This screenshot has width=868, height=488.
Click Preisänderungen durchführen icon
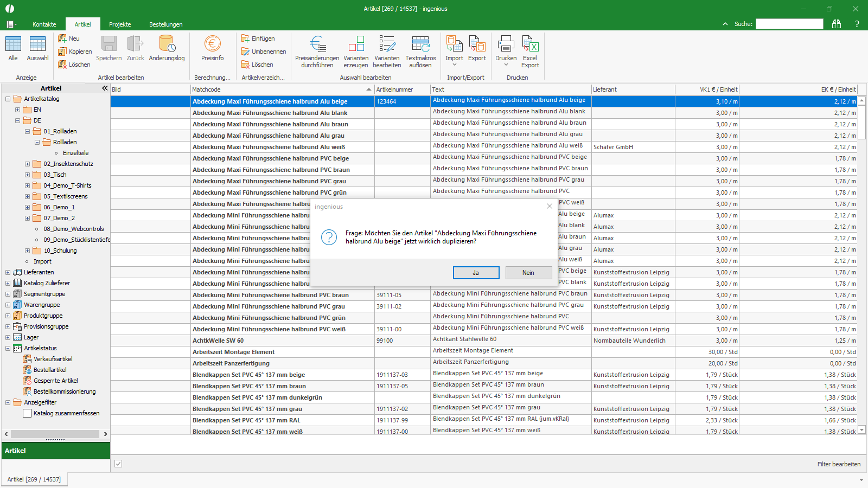[317, 44]
